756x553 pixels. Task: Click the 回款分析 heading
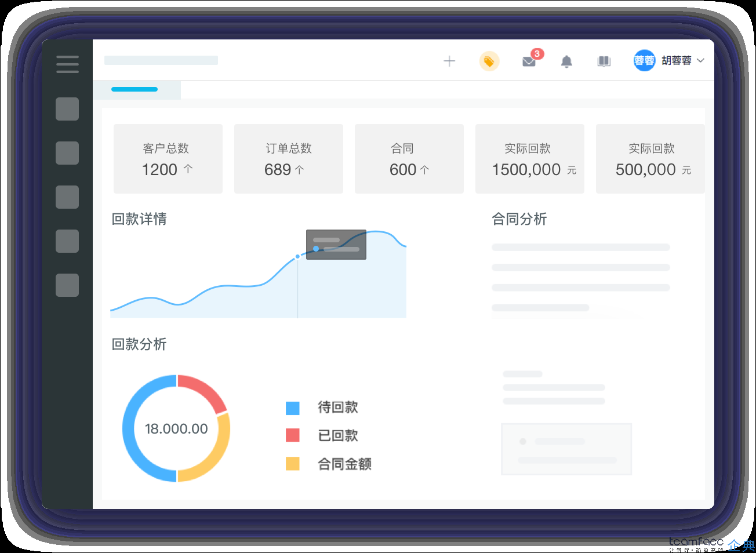pos(139,344)
